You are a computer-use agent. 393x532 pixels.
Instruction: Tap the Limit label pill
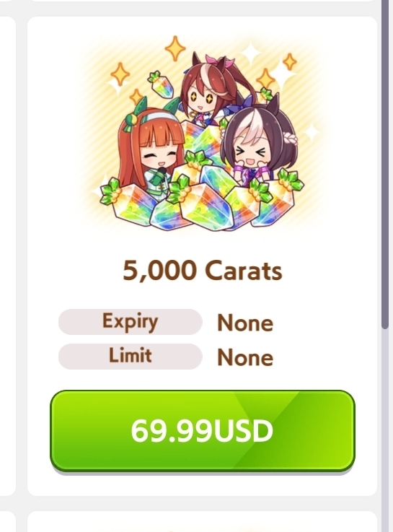click(x=131, y=357)
